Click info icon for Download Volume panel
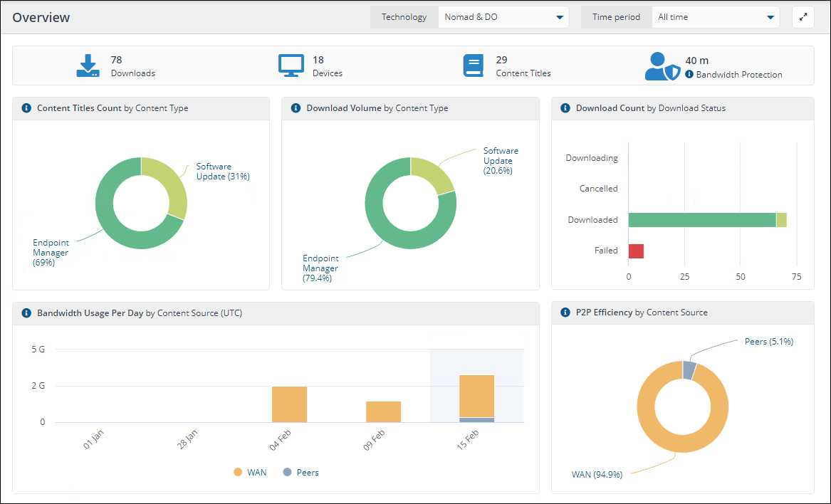 click(296, 108)
